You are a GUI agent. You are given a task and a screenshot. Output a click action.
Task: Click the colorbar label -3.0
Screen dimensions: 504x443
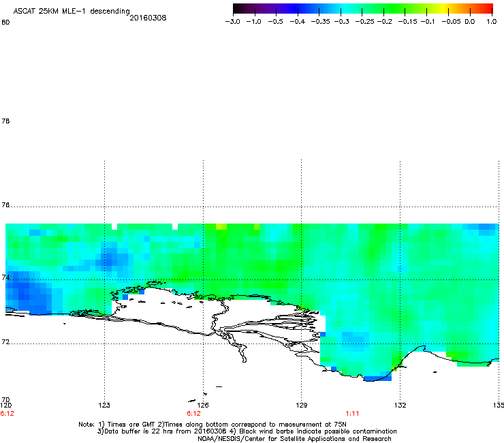coord(233,22)
